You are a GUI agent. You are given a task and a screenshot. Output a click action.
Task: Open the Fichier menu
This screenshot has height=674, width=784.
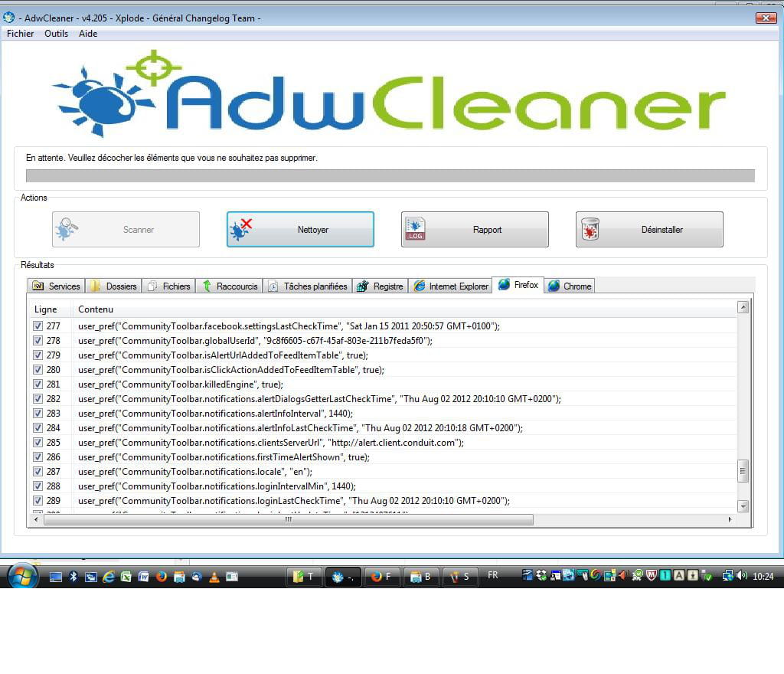point(21,34)
